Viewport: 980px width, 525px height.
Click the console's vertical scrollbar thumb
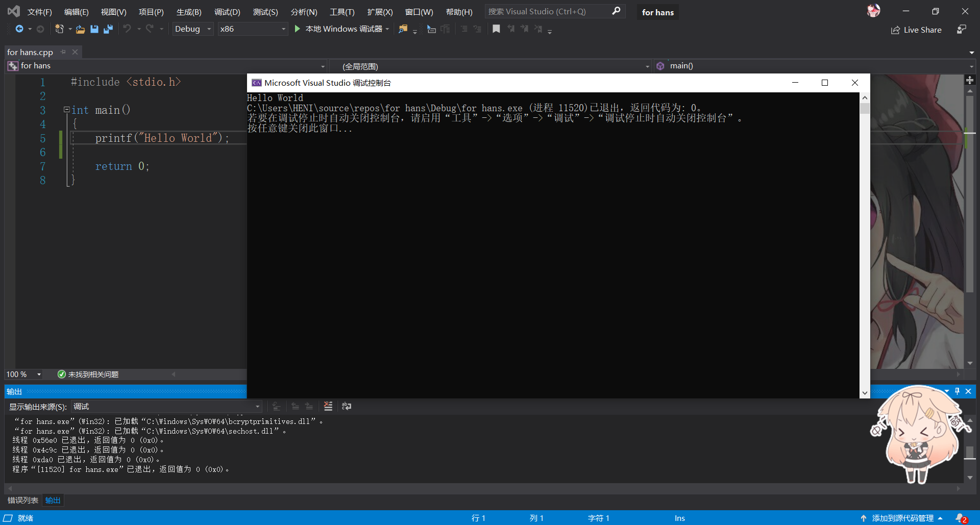tap(864, 108)
